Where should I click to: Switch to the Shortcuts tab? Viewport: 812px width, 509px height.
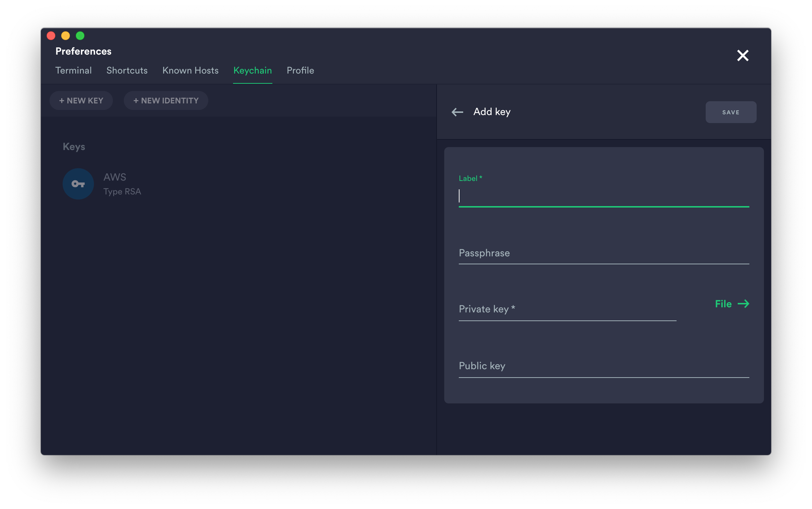(127, 70)
